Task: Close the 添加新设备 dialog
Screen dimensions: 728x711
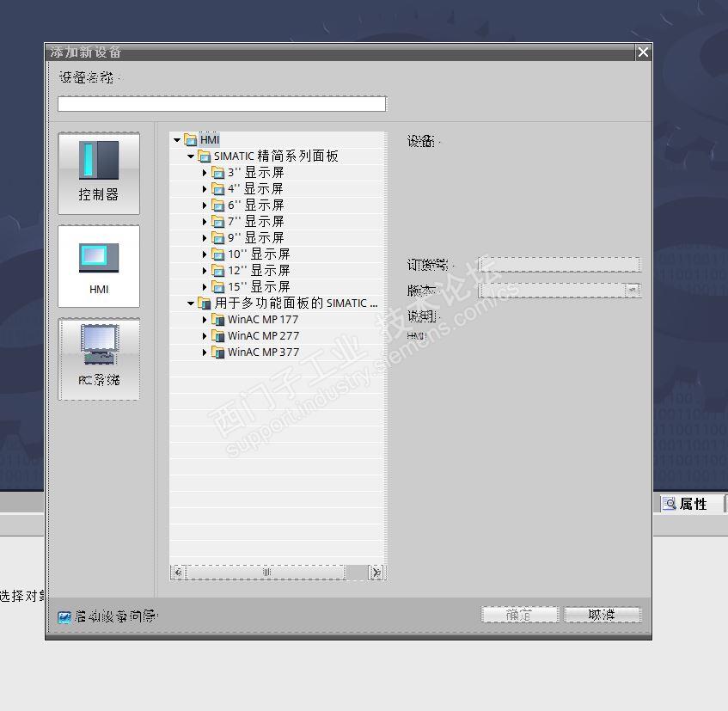Action: coord(643,52)
